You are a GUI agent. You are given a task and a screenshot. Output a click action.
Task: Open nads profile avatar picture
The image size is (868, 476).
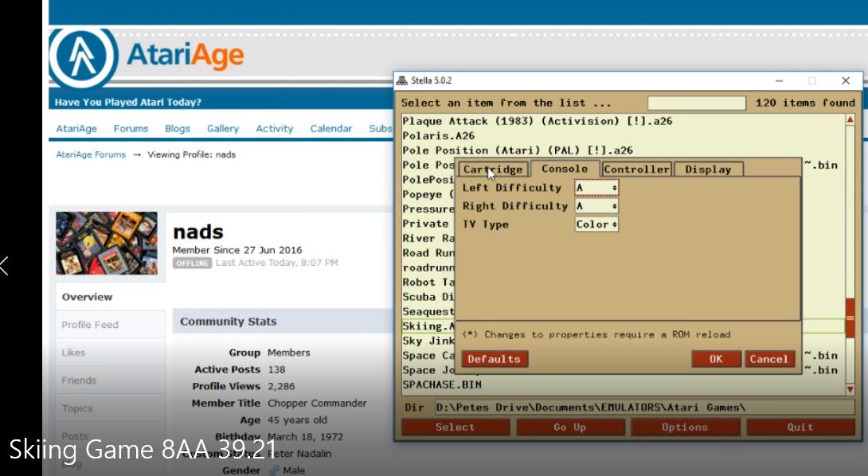tap(106, 243)
